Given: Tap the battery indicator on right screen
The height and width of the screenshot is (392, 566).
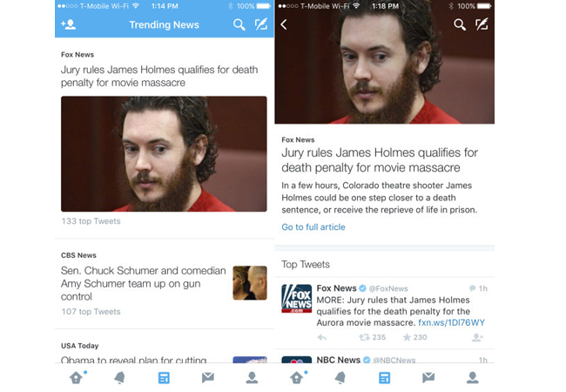Looking at the screenshot, I should [484, 6].
